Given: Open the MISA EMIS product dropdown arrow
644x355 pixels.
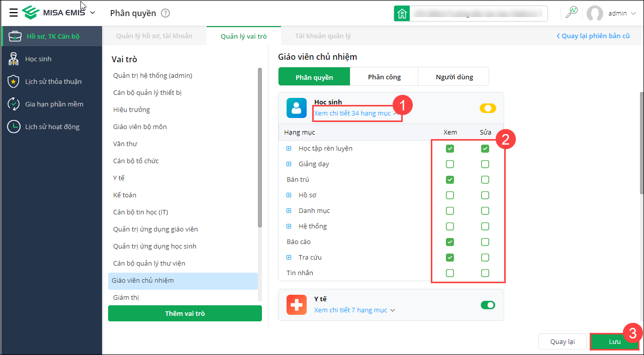Looking at the screenshot, I should point(93,13).
